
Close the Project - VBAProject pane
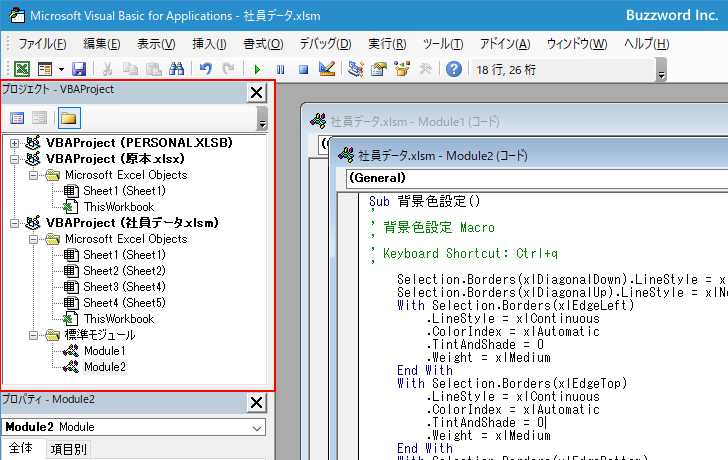click(256, 92)
